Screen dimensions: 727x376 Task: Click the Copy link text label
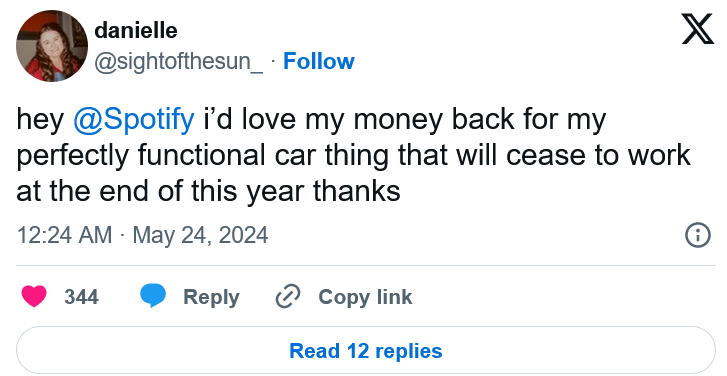(x=365, y=297)
